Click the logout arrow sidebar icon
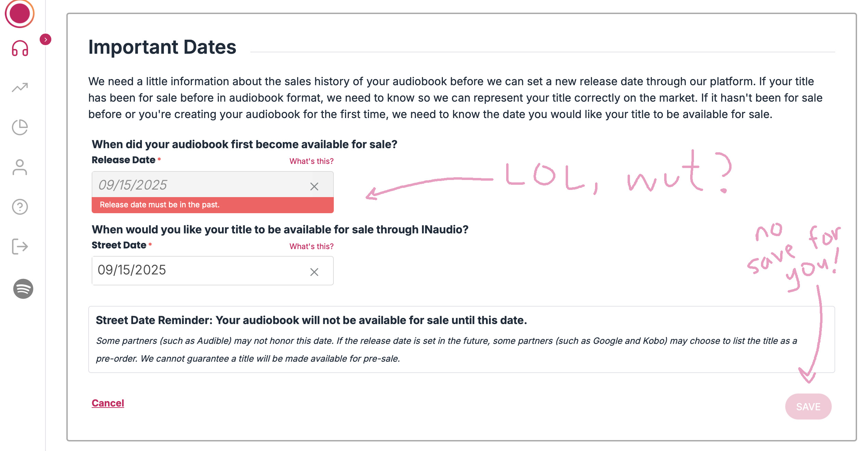The image size is (868, 451). tap(20, 246)
